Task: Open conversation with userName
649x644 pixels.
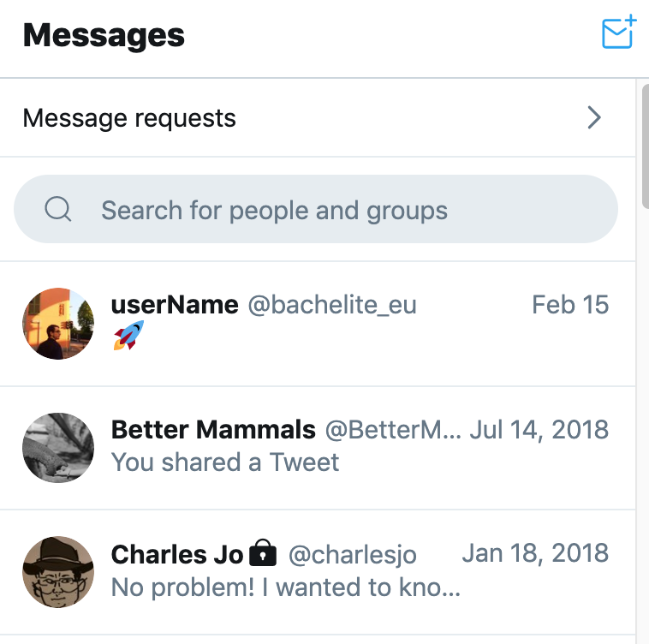Action: 318,324
